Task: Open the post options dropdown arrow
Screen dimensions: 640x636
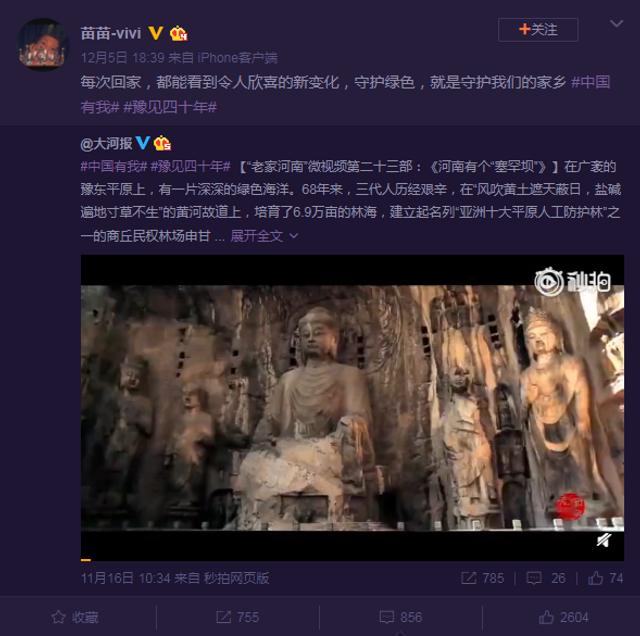Action: pyautogui.click(x=616, y=24)
